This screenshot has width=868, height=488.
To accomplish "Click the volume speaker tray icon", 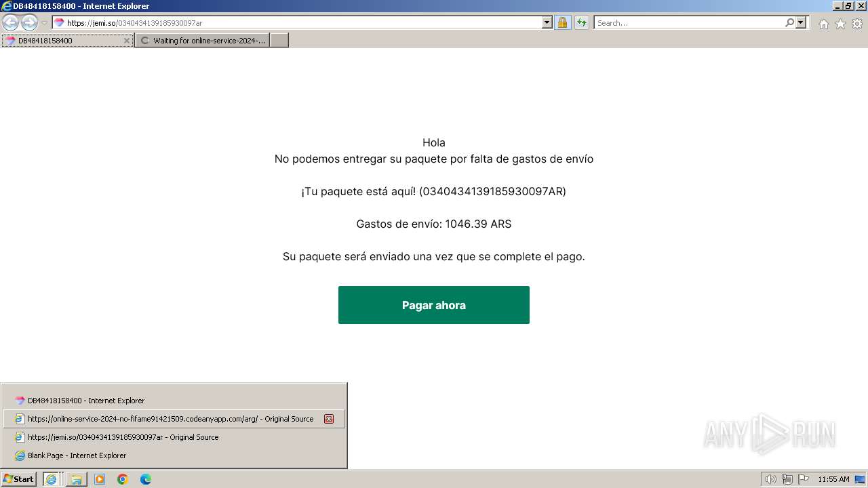I will click(x=770, y=479).
